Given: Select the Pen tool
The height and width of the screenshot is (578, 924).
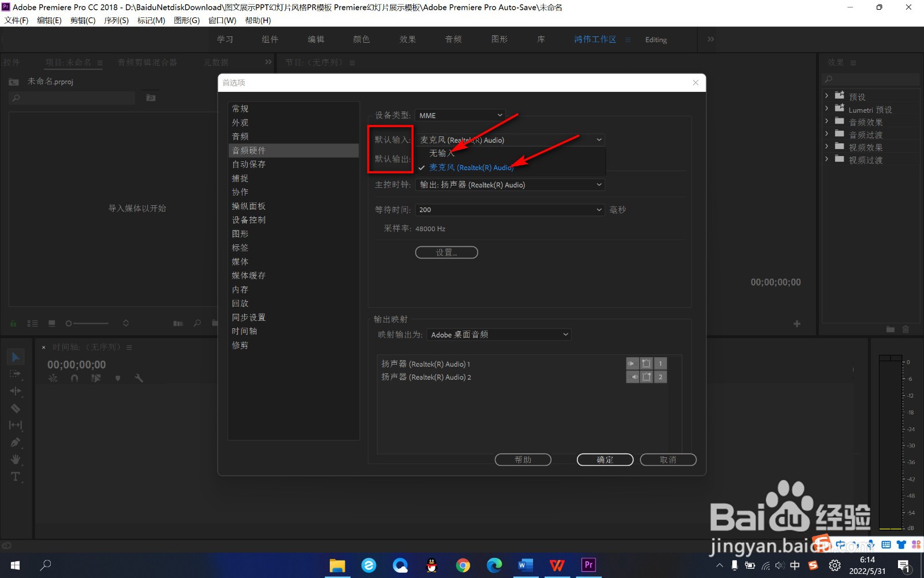Looking at the screenshot, I should coord(16,442).
